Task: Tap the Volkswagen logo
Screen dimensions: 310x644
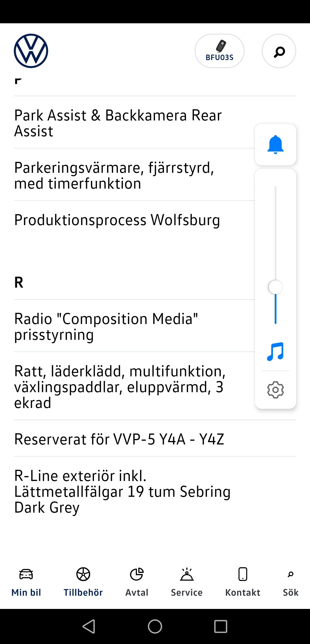Action: click(x=31, y=51)
